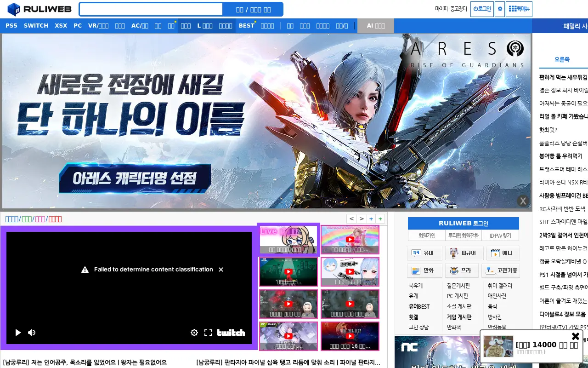This screenshot has height=368, width=588.
Task: Open the 유머BEST board link
Action: point(419,306)
